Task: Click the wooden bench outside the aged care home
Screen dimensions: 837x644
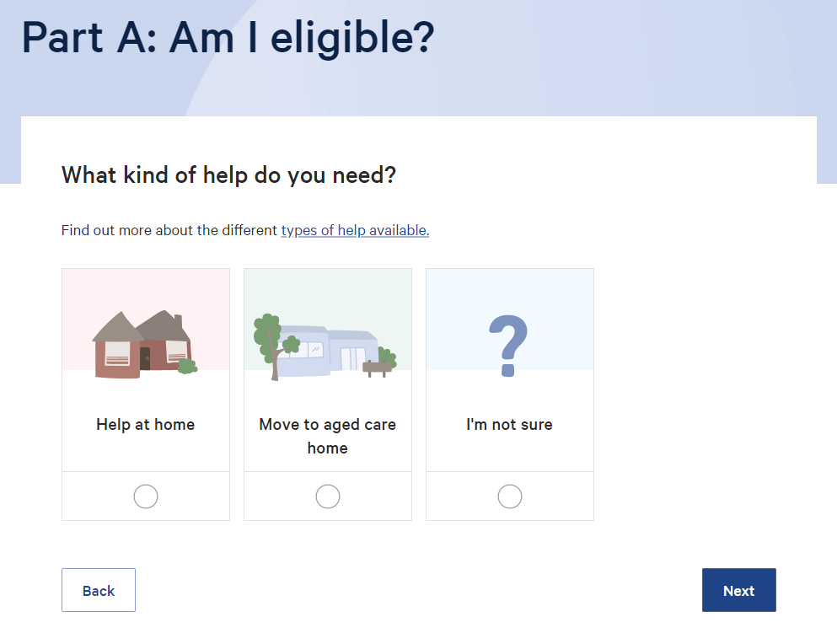Action: click(377, 368)
